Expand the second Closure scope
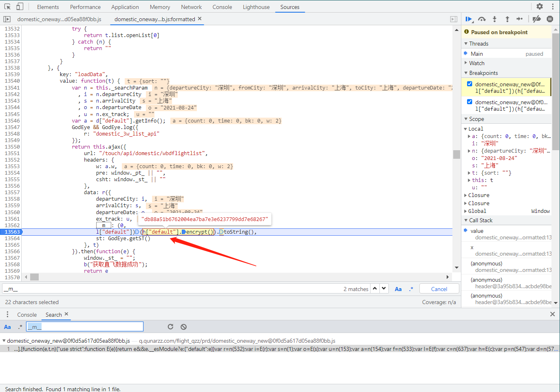 pyautogui.click(x=465, y=203)
